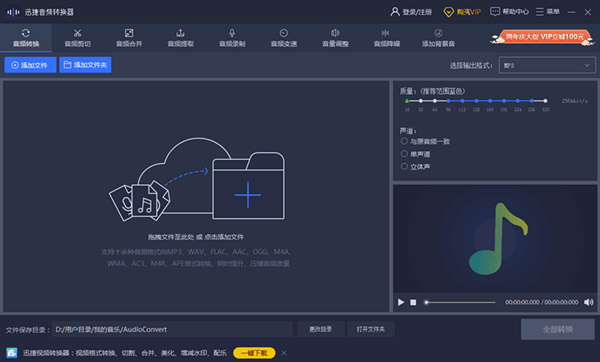The image size is (600, 362).
Task: Switch to the 音量调整 volume adjust tab
Action: 335,38
